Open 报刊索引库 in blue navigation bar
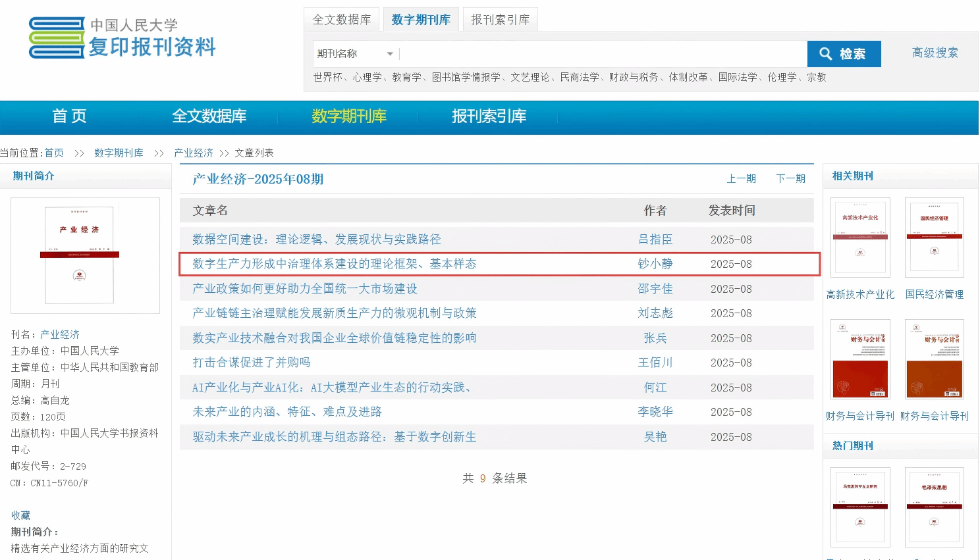This screenshot has height=560, width=980. (x=489, y=116)
